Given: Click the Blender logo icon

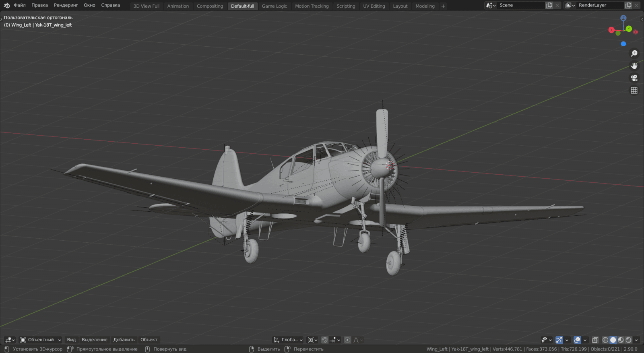Looking at the screenshot, I should coord(6,5).
